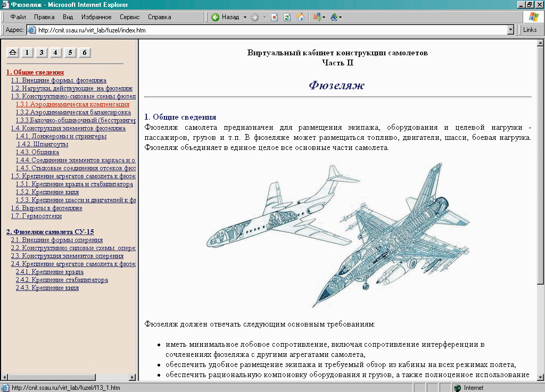Screen dimensions: 545x392
Task: Click the Back (Назад) navigation button
Action: point(226,17)
